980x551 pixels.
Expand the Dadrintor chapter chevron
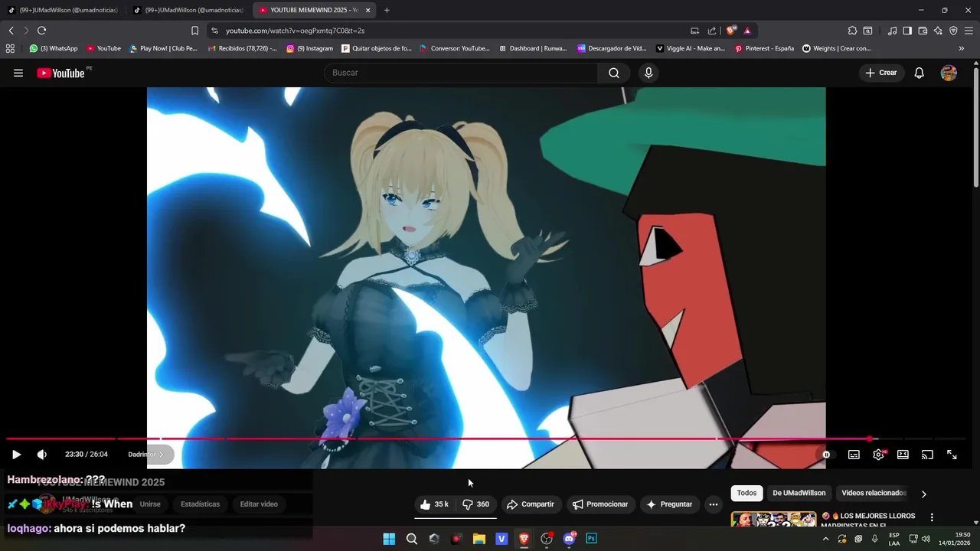tap(161, 455)
